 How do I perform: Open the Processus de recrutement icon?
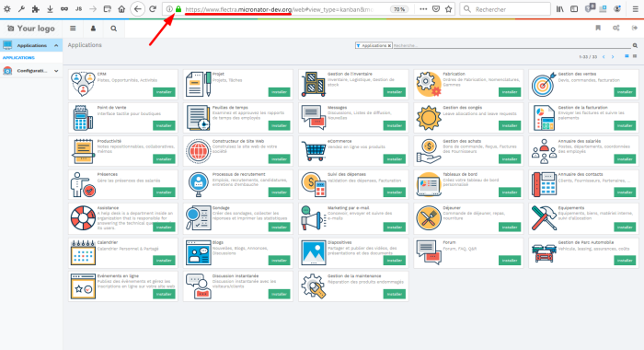pyautogui.click(x=199, y=184)
